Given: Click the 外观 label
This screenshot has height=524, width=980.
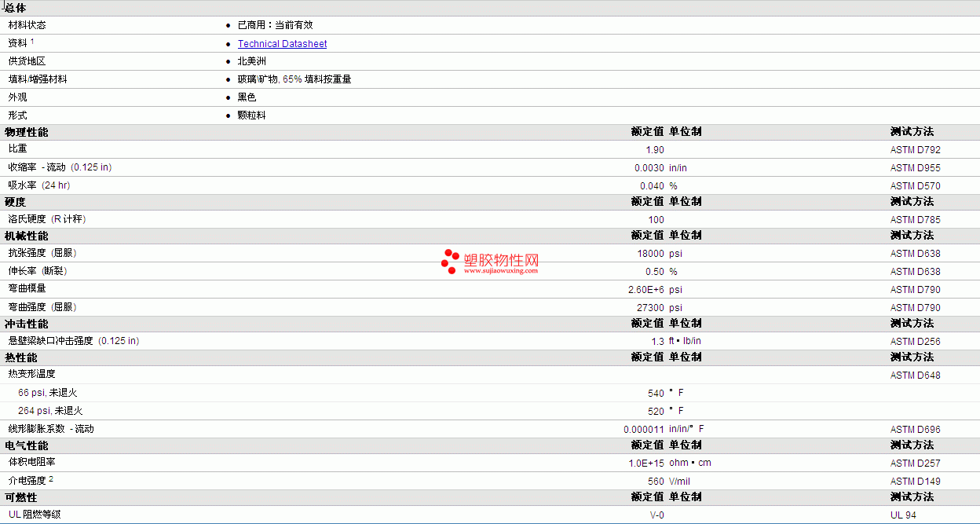Looking at the screenshot, I should click(x=18, y=97).
